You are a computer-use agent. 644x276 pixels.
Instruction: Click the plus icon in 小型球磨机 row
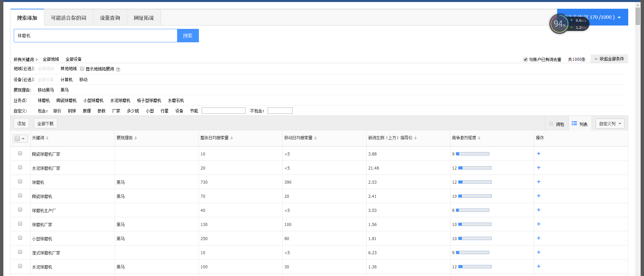538,238
